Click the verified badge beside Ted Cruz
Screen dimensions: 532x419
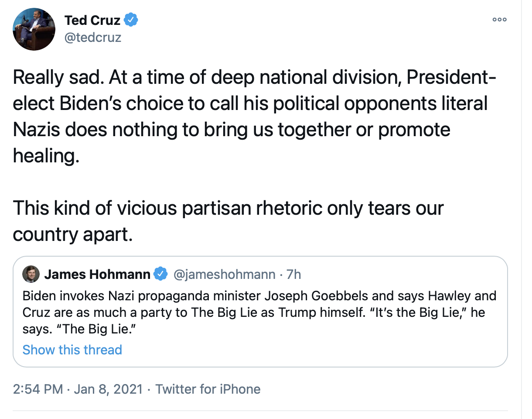point(131,20)
